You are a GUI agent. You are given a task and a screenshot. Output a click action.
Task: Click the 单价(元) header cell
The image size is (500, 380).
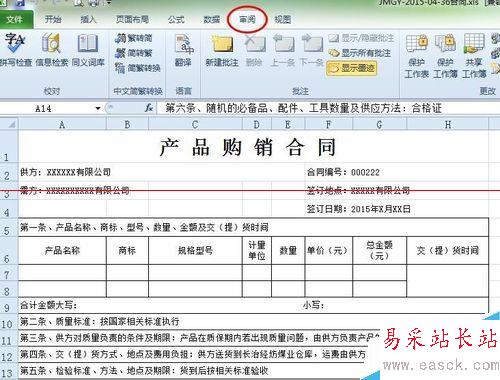tap(329, 250)
